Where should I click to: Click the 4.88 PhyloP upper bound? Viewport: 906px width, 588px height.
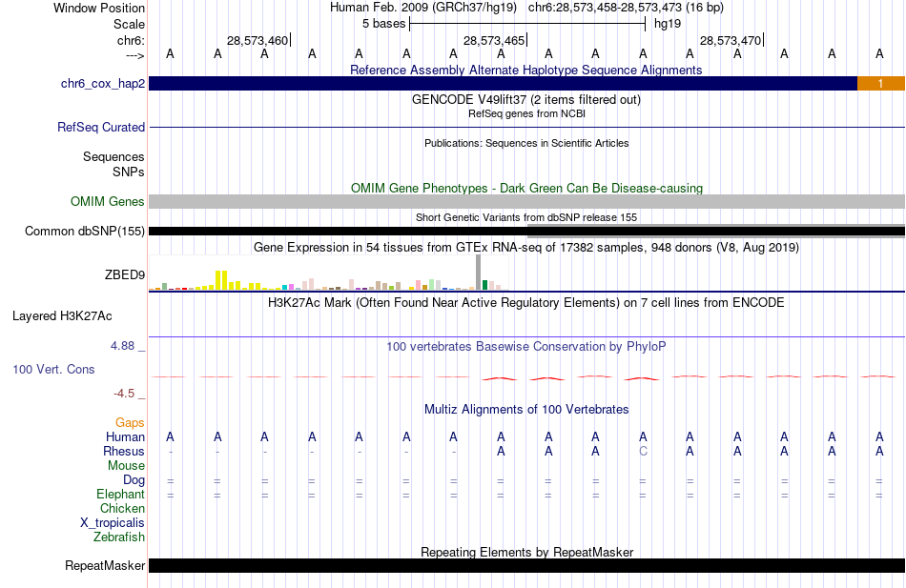click(x=122, y=345)
